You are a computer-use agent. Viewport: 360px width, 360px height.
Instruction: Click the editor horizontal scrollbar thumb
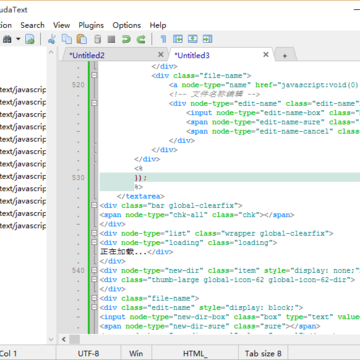tap(74, 340)
